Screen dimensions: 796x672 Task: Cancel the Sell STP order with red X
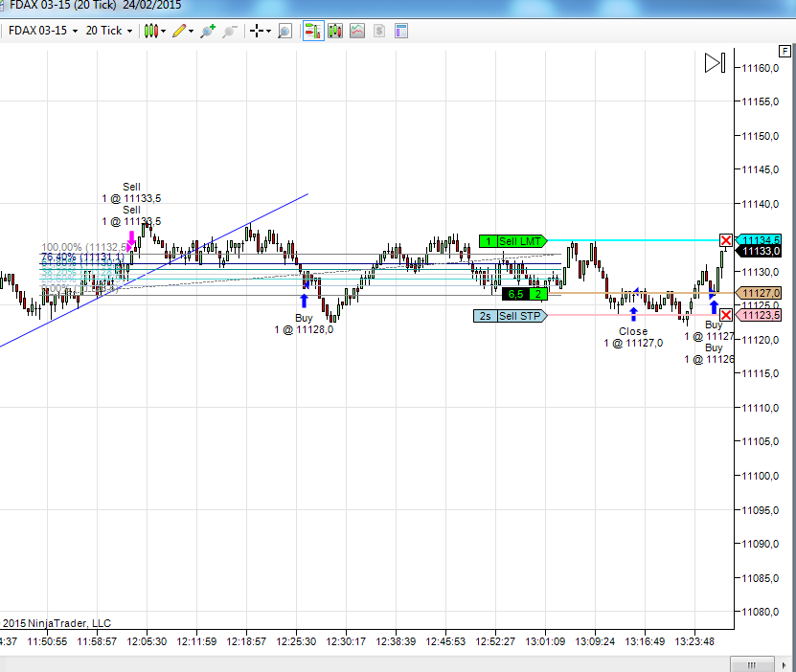(726, 315)
